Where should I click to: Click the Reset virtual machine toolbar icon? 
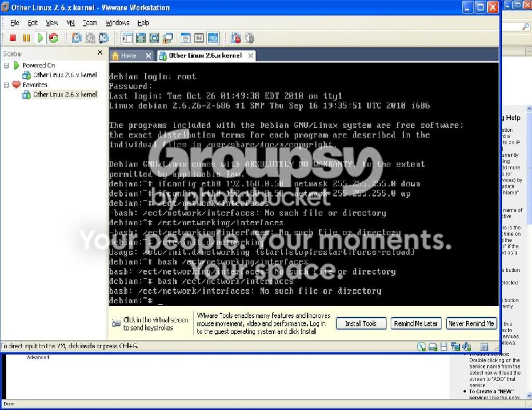click(x=54, y=38)
